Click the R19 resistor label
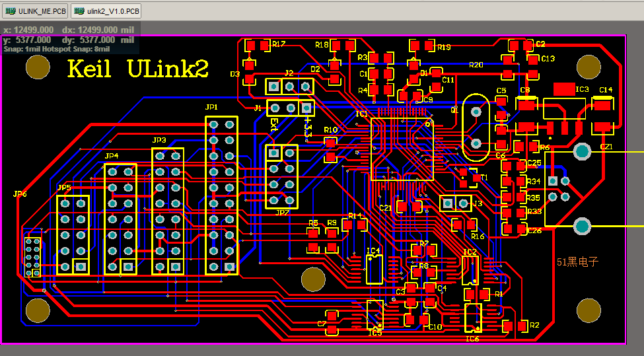This screenshot has height=356, width=644. (444, 47)
